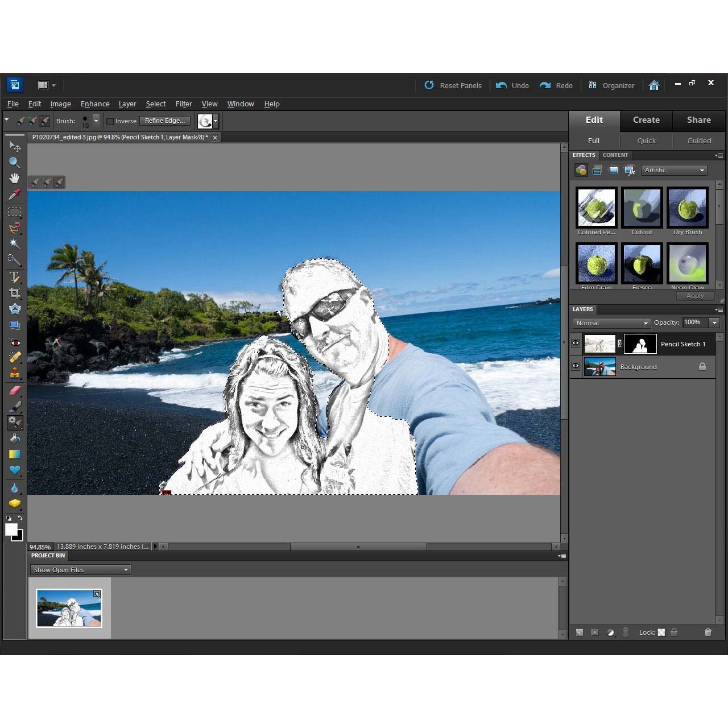728x728 pixels.
Task: Select the Paint Bucket tool
Action: pos(15,439)
